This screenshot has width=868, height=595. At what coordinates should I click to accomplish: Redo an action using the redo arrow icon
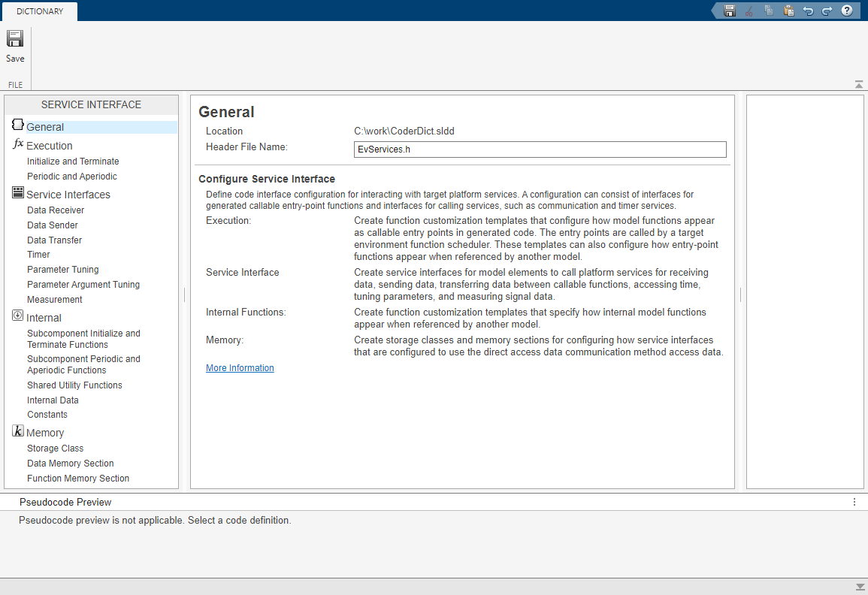[827, 11]
